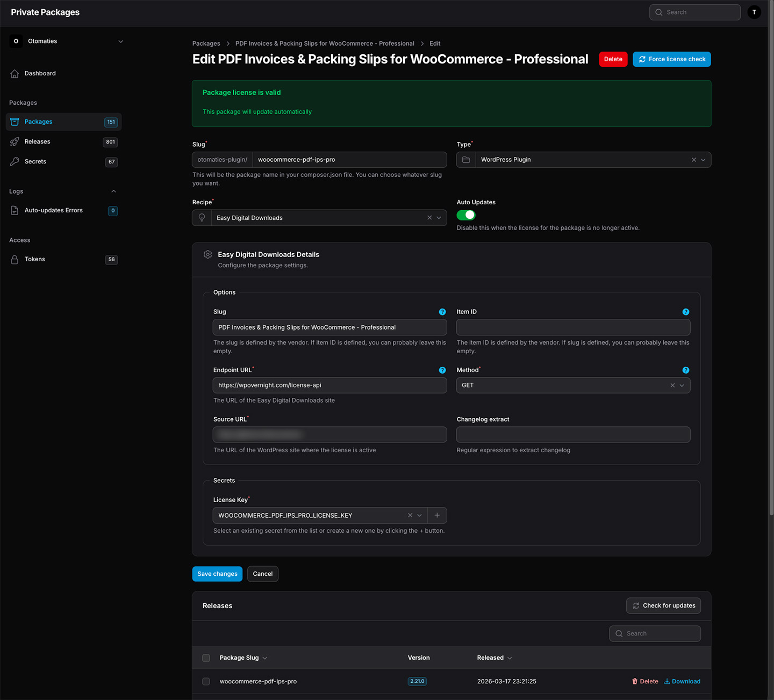Click the top Search field
The height and width of the screenshot is (700, 774).
coord(695,12)
